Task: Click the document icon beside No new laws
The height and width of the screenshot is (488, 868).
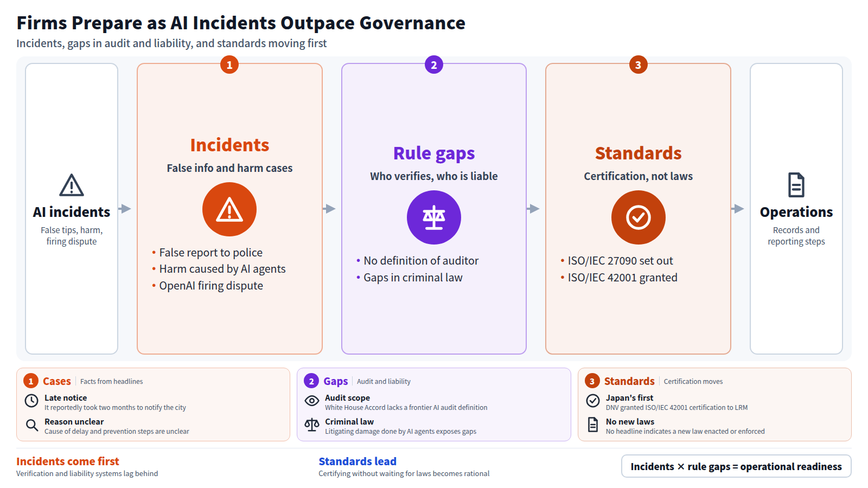Action: coord(593,425)
